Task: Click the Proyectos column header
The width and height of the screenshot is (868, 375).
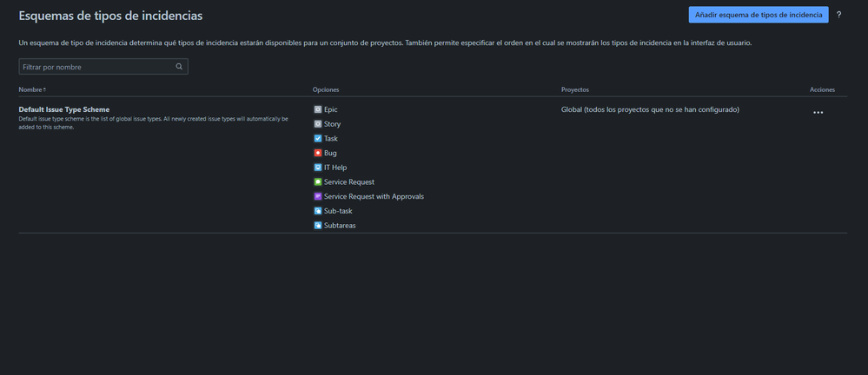Action: (575, 89)
